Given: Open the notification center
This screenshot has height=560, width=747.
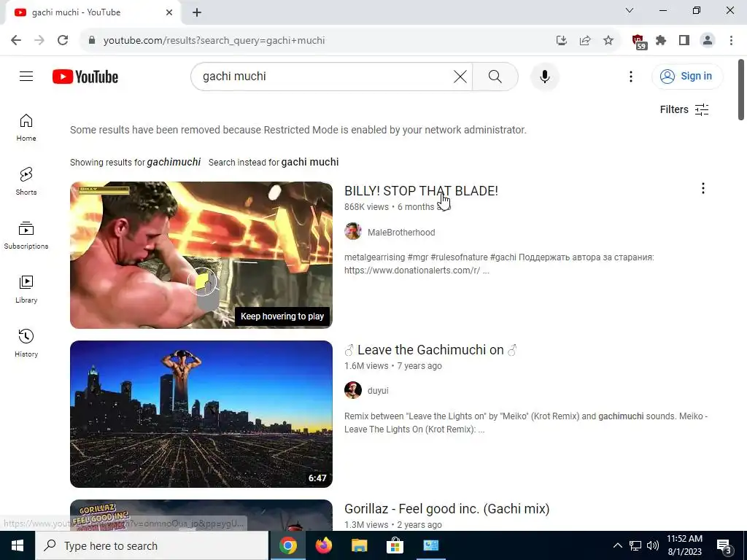Looking at the screenshot, I should click(724, 546).
